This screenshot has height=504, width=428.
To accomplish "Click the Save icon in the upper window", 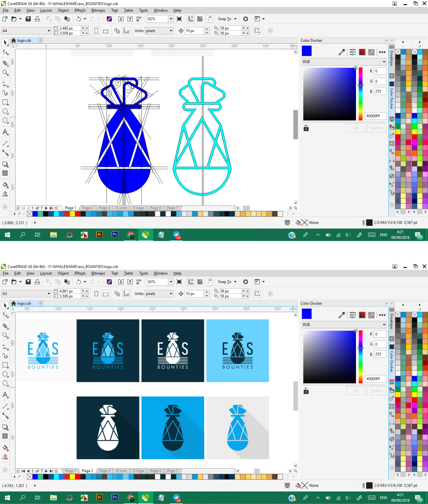I will pyautogui.click(x=28, y=19).
